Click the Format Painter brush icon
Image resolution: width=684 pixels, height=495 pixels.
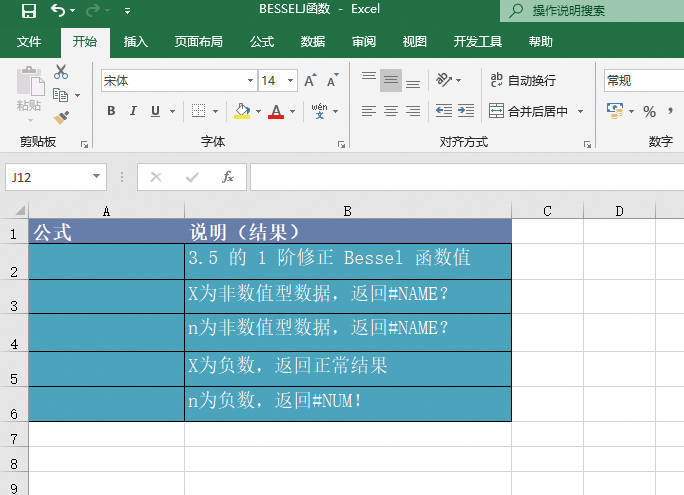[61, 117]
